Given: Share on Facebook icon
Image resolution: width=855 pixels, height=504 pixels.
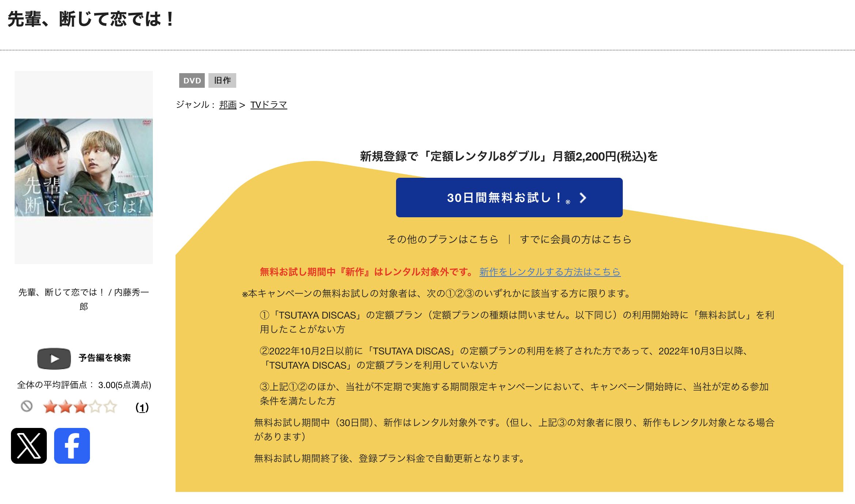Looking at the screenshot, I should (72, 445).
